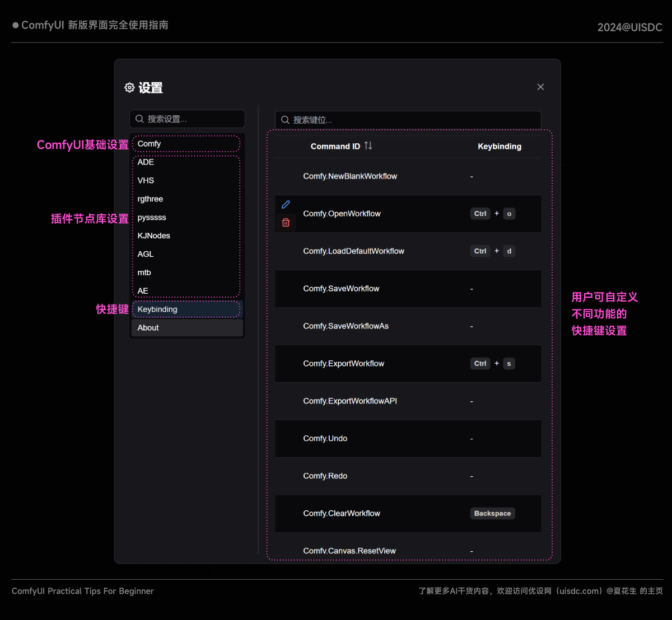The image size is (672, 620).
Task: Select the AGL settings category
Action: (187, 254)
